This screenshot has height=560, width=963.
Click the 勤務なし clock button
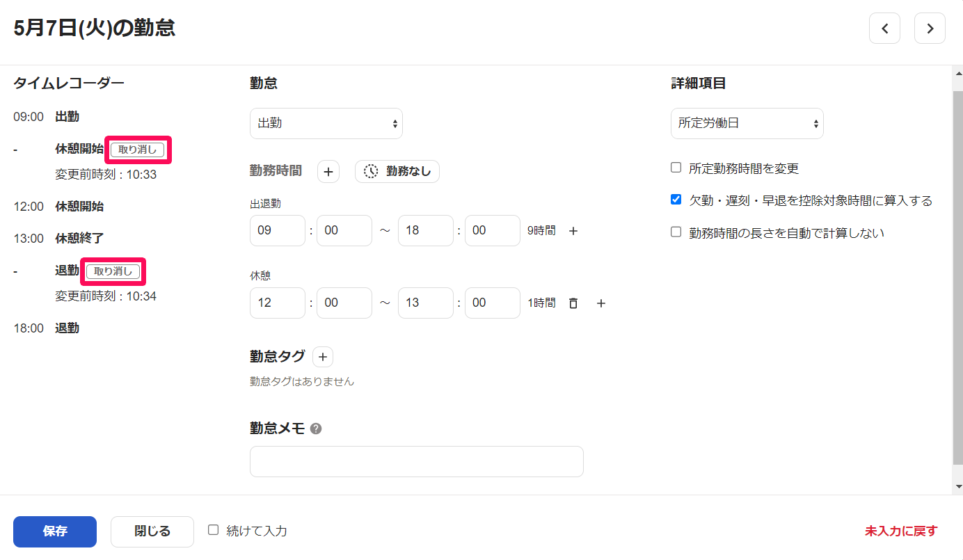point(397,171)
